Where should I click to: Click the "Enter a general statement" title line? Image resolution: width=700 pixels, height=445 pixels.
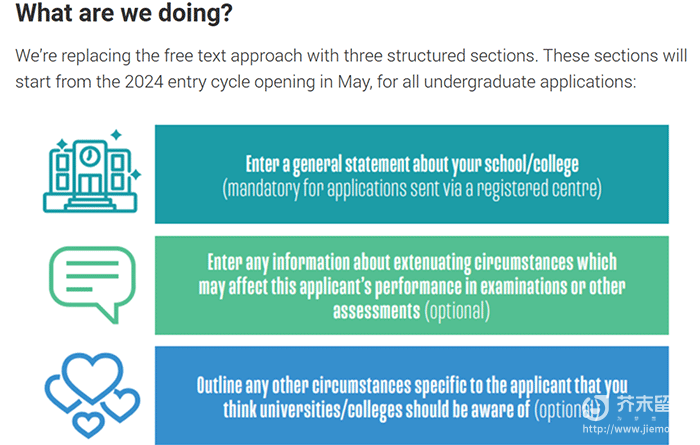[x=412, y=162]
